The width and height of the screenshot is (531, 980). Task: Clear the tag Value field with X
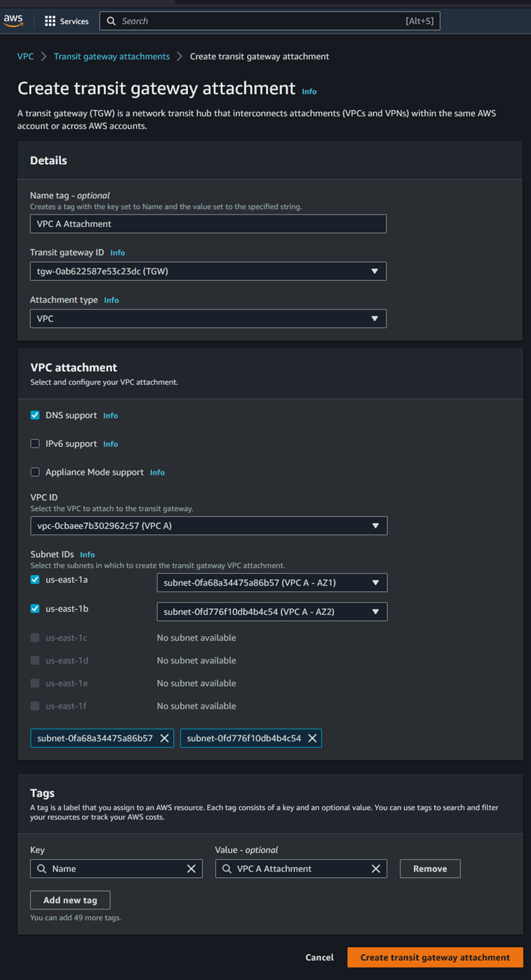(376, 869)
